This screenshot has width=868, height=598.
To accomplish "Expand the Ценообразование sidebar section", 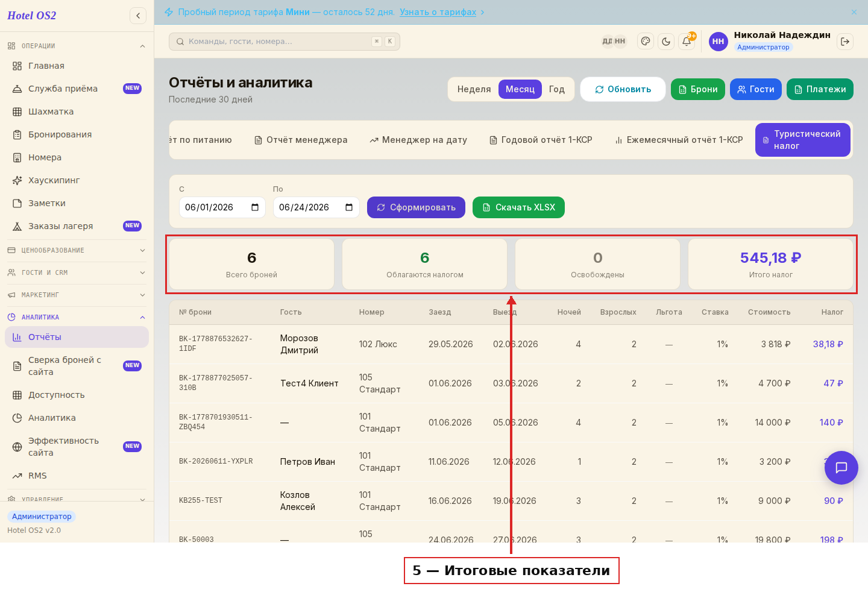I will (x=77, y=250).
